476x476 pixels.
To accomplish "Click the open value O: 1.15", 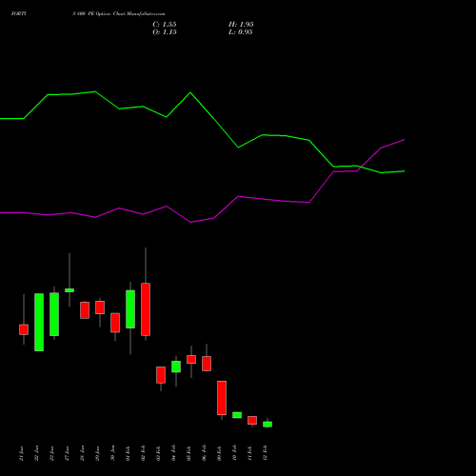I will tap(165, 32).
